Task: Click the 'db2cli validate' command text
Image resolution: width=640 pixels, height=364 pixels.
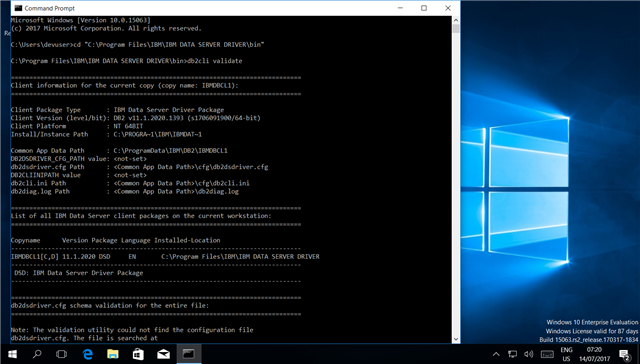Action: pos(215,61)
